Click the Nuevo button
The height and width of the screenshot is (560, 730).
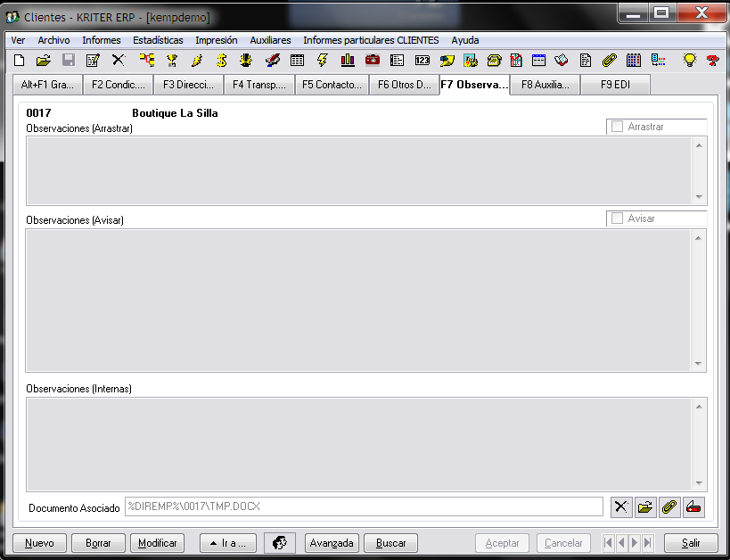[x=39, y=543]
